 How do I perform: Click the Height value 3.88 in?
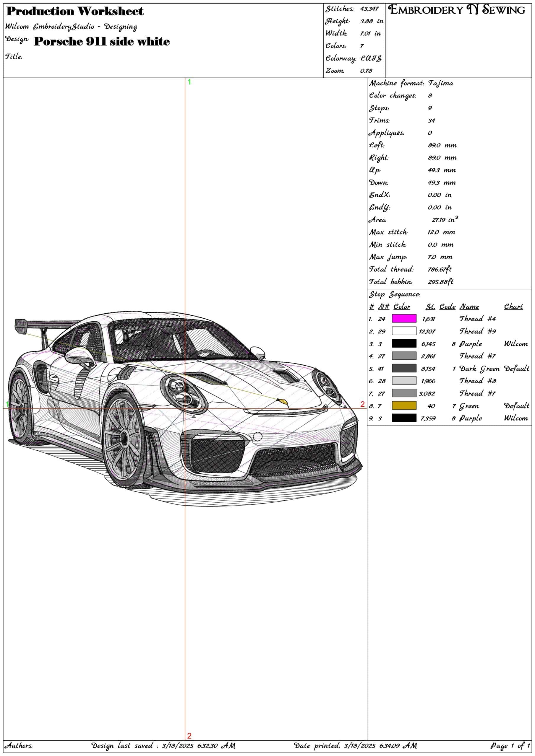pyautogui.click(x=372, y=21)
